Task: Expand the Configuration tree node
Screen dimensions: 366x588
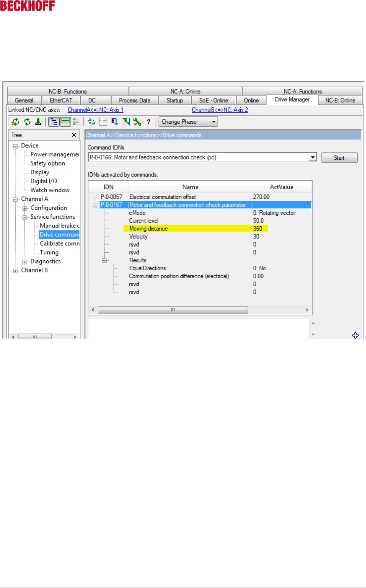Action: click(25, 208)
